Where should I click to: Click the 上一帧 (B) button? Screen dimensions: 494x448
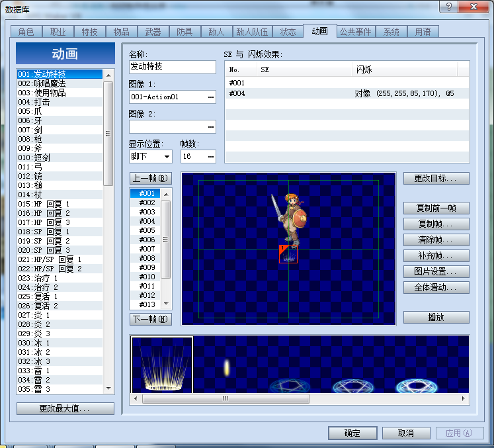[151, 178]
